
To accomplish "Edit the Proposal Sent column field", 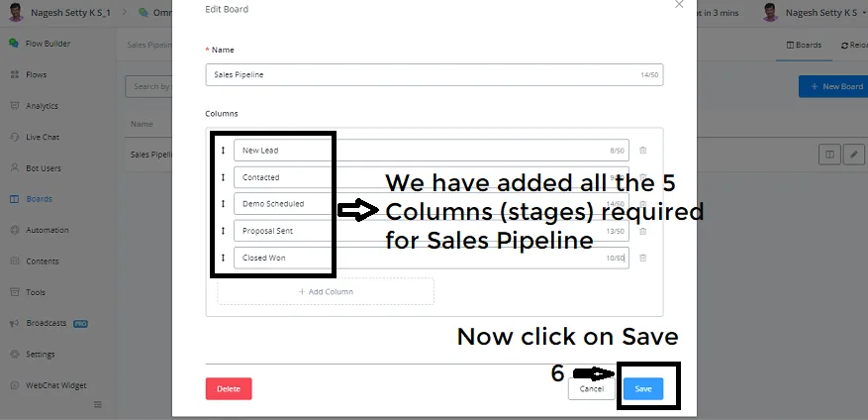I will (432, 231).
